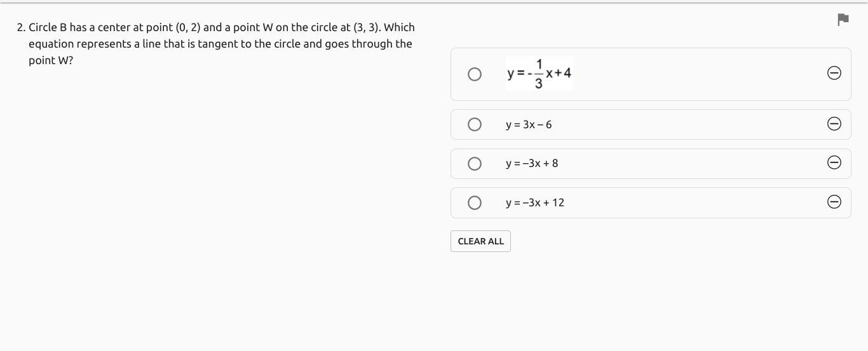Click the answer text 'y = 3x – 6'
The image size is (868, 351).
coord(529,125)
